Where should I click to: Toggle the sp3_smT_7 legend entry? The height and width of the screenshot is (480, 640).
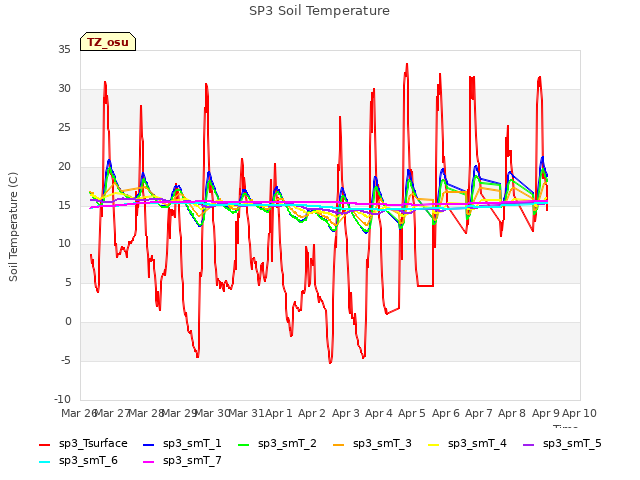point(182,461)
